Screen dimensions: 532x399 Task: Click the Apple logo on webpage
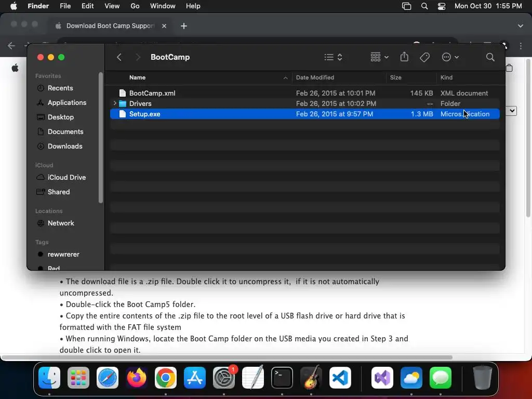pos(15,68)
